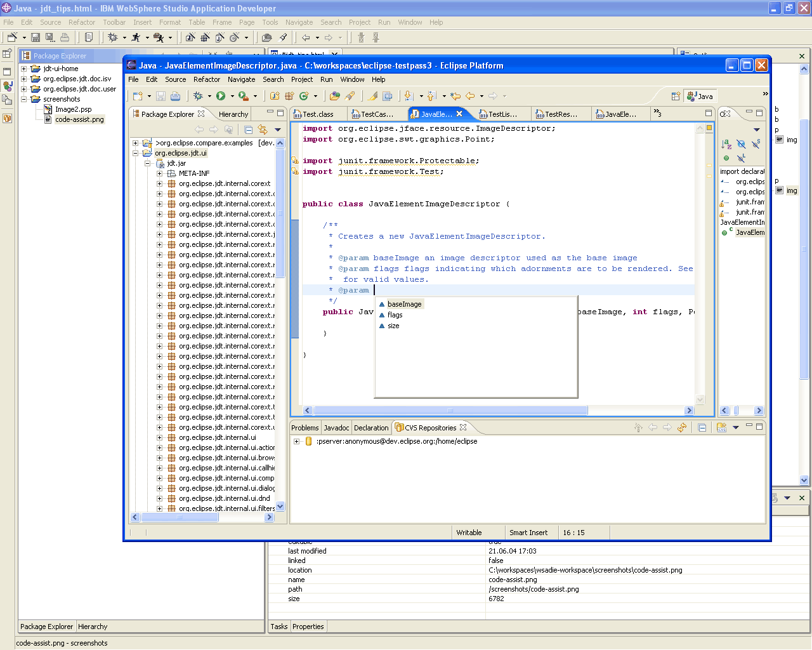The image size is (812, 650).
Task: Toggle Link with Editor in Package Explorer
Action: pyautogui.click(x=263, y=129)
